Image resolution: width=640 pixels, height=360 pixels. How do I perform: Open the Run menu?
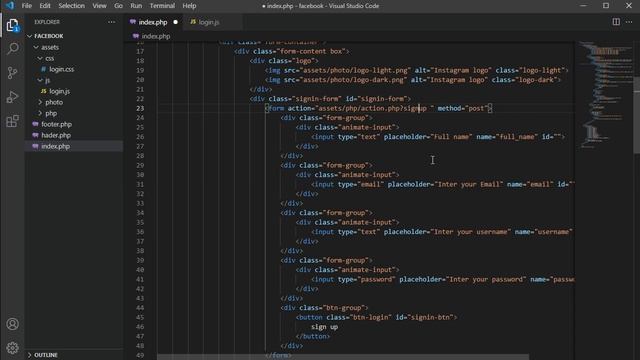[136, 6]
